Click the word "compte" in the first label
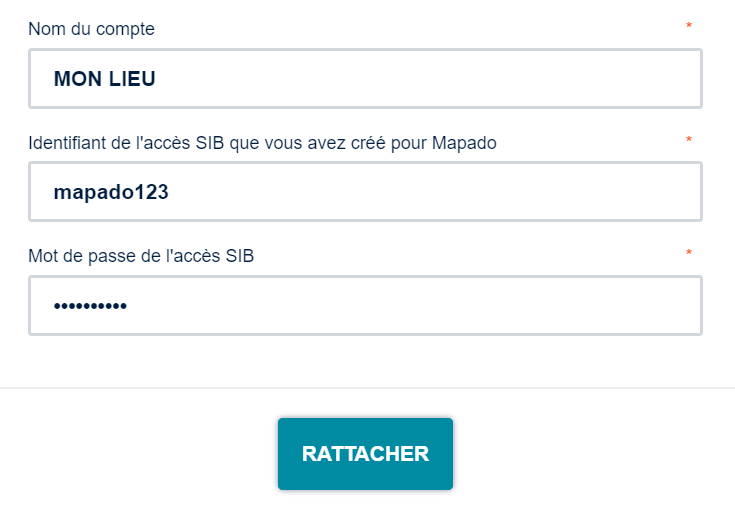The image size is (735, 519). click(x=128, y=29)
